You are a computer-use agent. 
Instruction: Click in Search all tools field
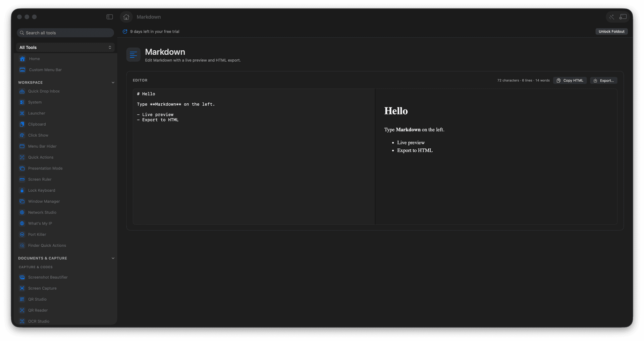[x=65, y=33]
